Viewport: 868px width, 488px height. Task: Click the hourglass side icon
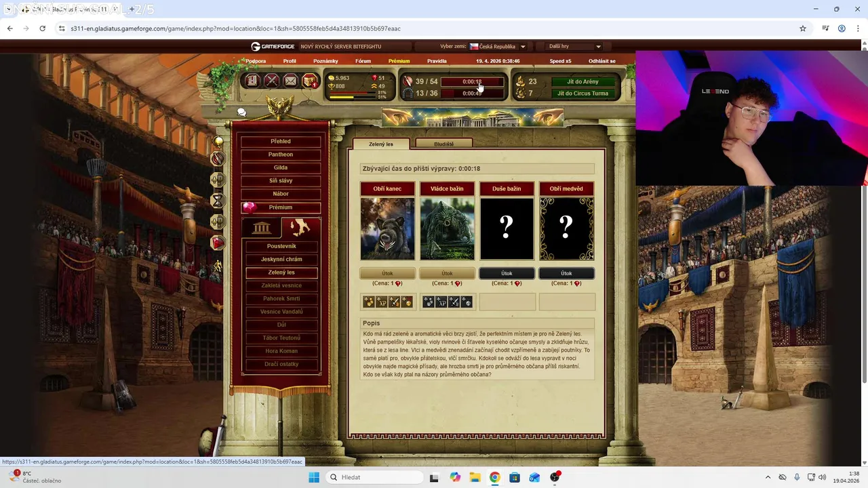coord(218,201)
